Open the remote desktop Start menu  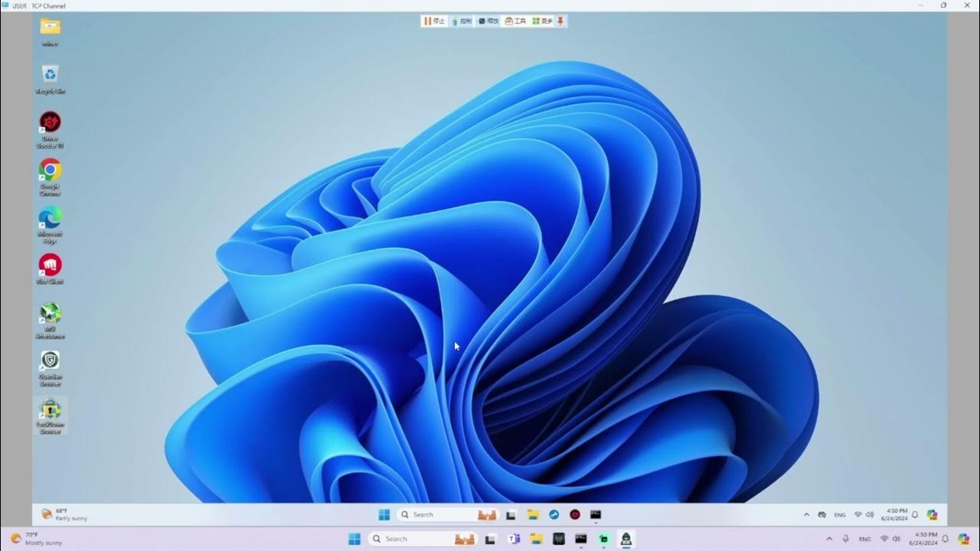coord(384,514)
